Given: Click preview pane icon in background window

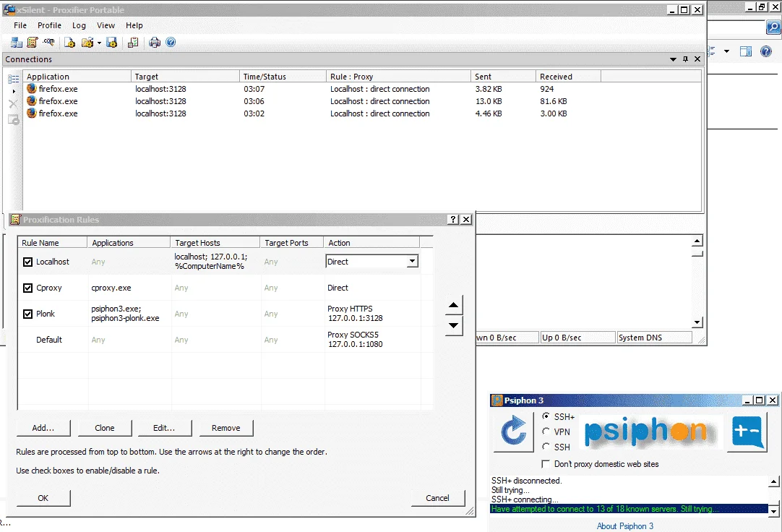Looking at the screenshot, I should pyautogui.click(x=746, y=51).
